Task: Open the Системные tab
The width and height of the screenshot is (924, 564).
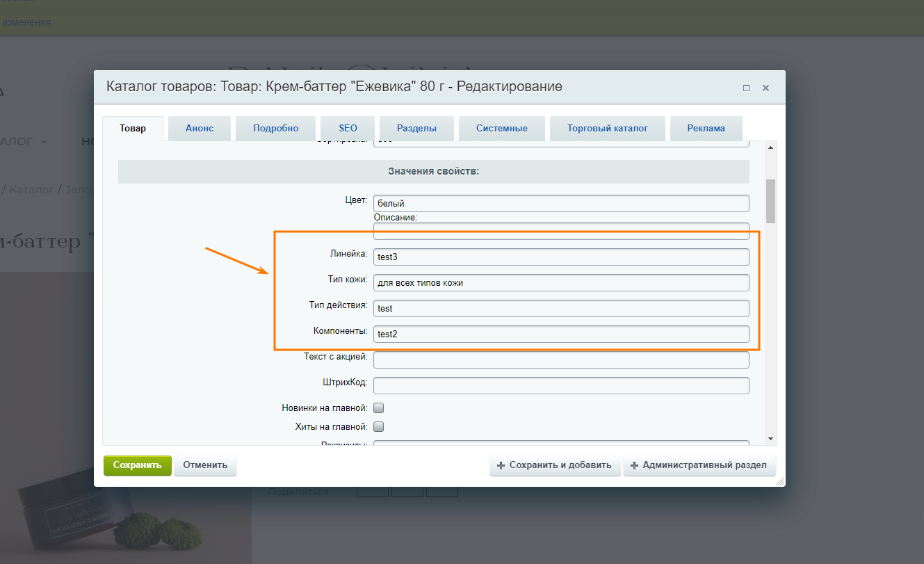Action: [501, 128]
